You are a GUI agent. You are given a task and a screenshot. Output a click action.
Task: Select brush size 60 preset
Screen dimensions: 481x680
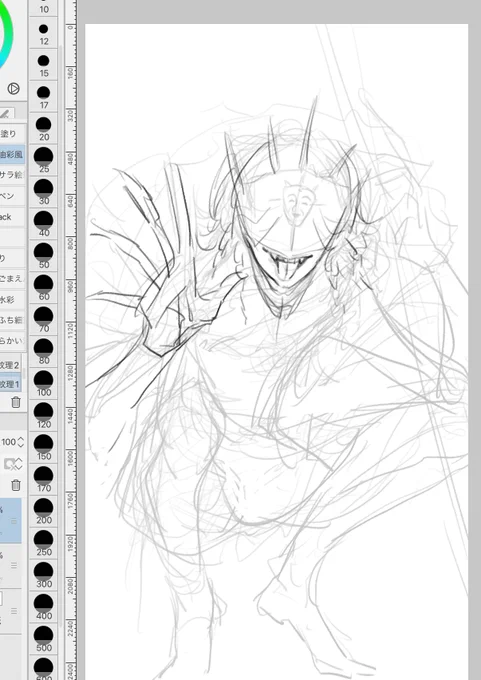[43, 288]
